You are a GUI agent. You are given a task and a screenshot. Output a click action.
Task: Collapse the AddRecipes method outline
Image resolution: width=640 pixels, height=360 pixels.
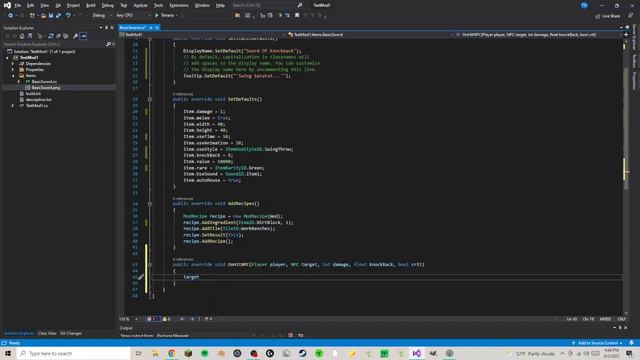pyautogui.click(x=150, y=203)
